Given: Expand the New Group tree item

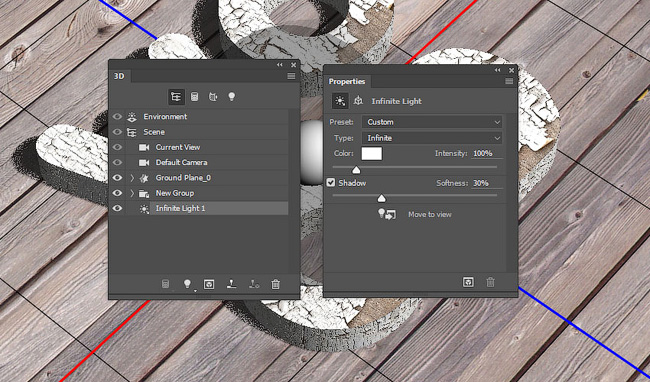Looking at the screenshot, I should 132,193.
